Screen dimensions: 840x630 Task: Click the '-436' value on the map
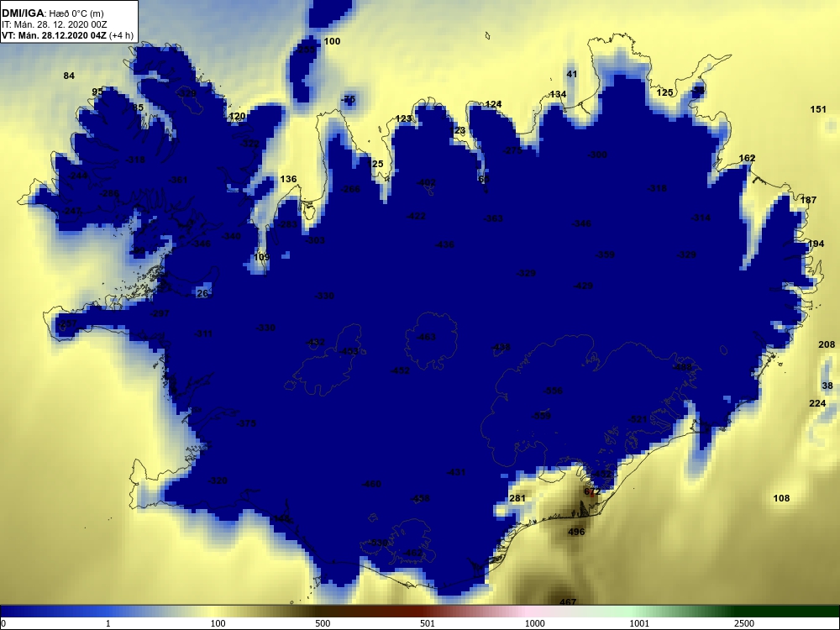pyautogui.click(x=444, y=244)
